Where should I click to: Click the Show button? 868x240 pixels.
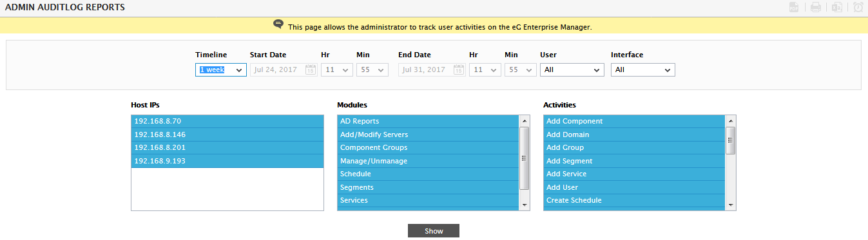click(434, 231)
